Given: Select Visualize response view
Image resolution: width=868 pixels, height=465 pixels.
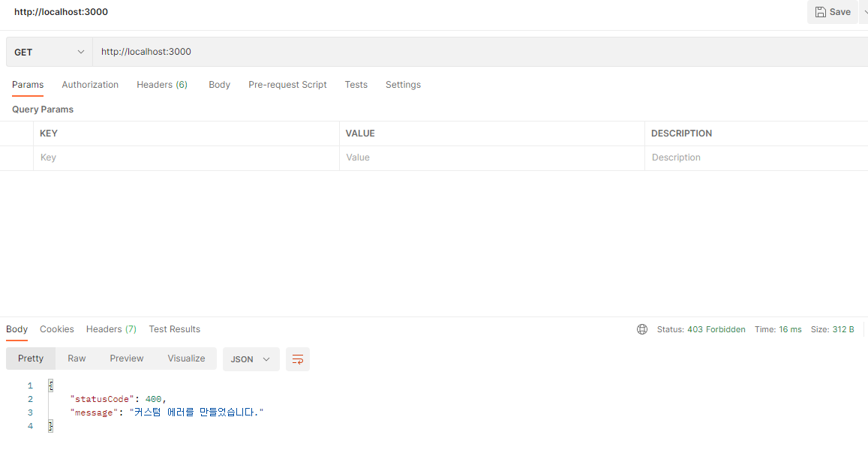Looking at the screenshot, I should (x=186, y=358).
